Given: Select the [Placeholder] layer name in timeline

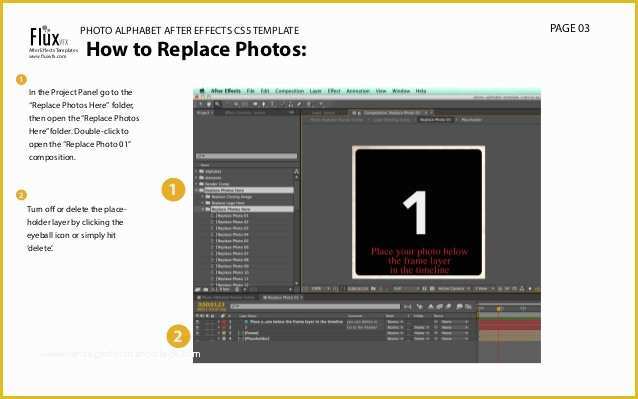Looking at the screenshot, I should click(256, 338).
